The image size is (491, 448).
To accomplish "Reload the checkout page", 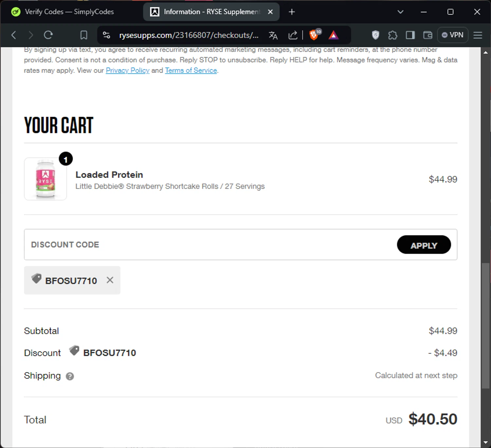I will coord(48,35).
